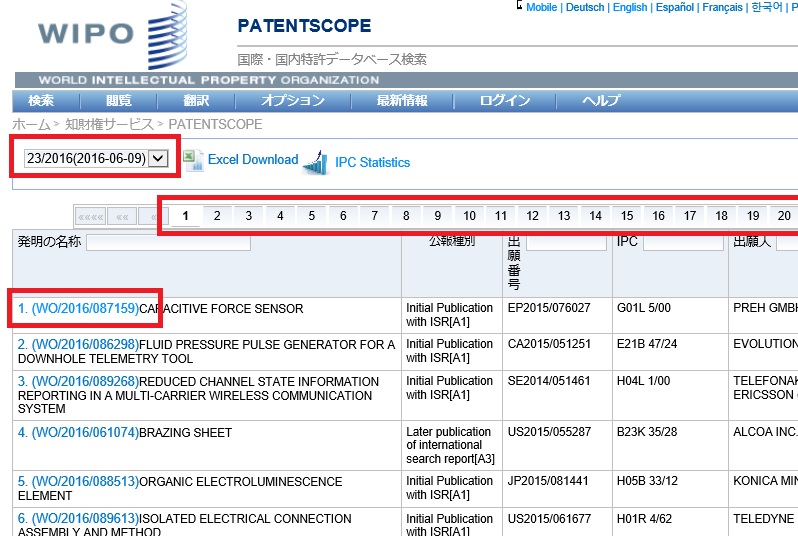Select IPC code E21B 47/24

pyautogui.click(x=647, y=344)
